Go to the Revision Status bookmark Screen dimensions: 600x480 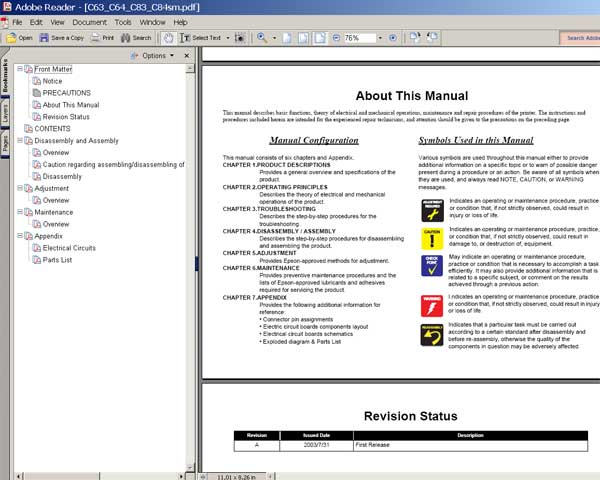click(x=66, y=117)
